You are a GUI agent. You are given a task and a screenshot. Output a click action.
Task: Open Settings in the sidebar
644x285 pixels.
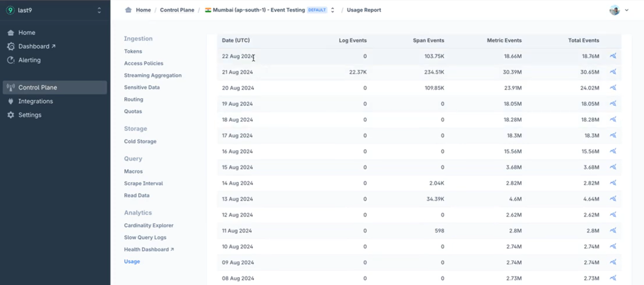(x=30, y=115)
